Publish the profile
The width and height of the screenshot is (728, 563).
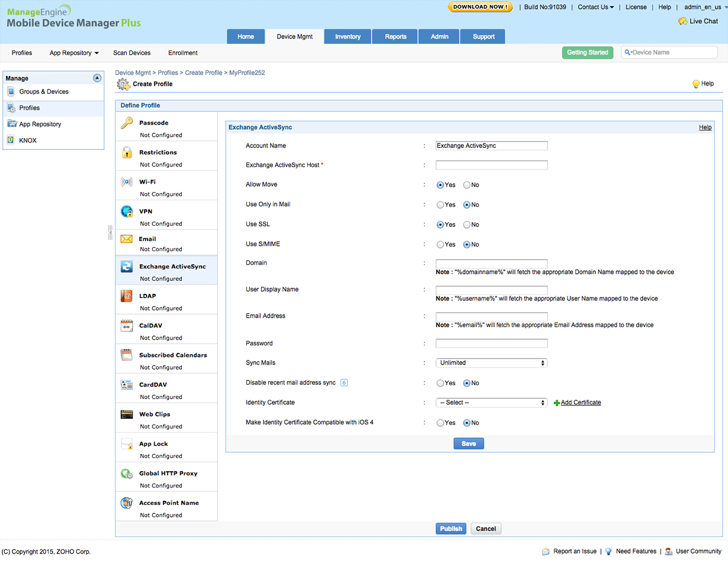pos(451,529)
